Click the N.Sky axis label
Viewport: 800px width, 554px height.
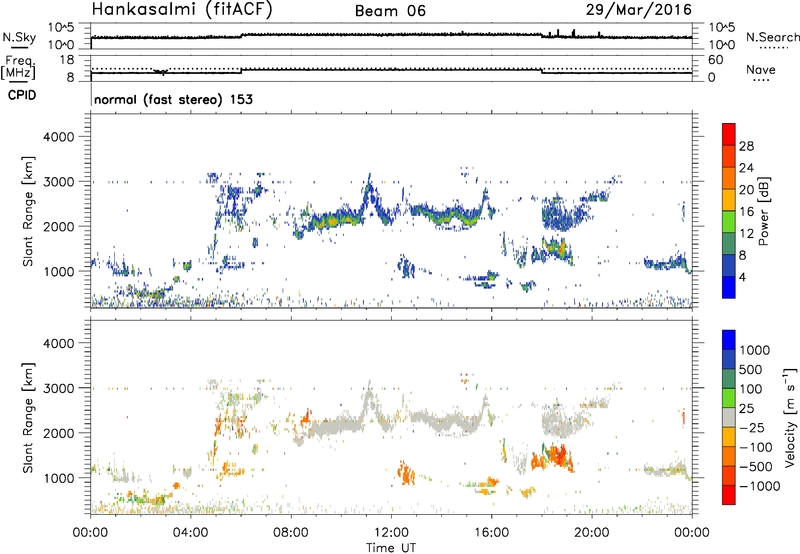point(19,37)
